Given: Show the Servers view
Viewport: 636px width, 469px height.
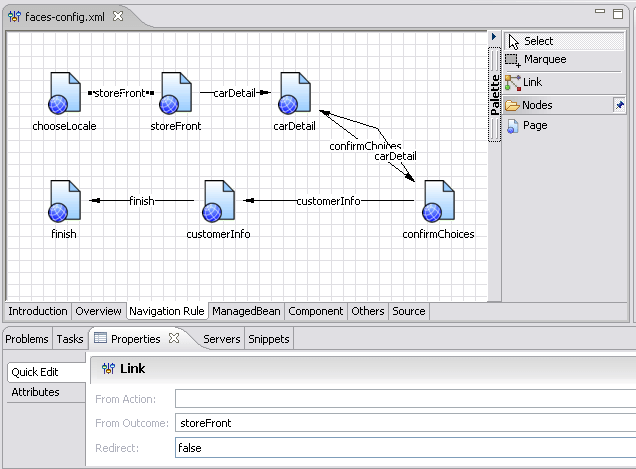Looking at the screenshot, I should 221,339.
